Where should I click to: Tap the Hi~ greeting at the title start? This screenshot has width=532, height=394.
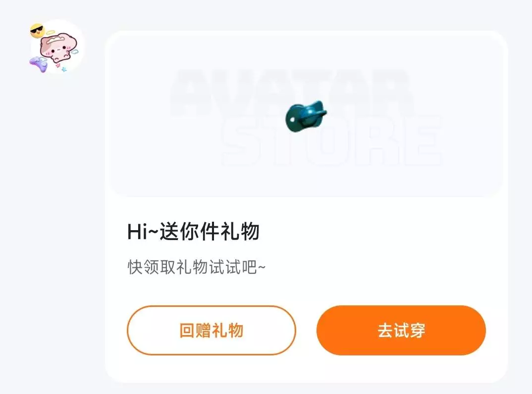[143, 232]
